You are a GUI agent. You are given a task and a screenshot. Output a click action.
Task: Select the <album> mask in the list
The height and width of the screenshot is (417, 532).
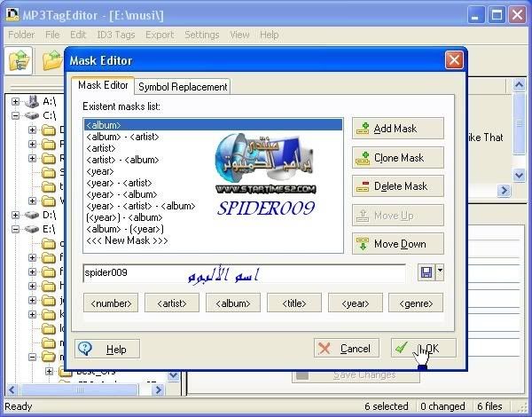[213, 125]
